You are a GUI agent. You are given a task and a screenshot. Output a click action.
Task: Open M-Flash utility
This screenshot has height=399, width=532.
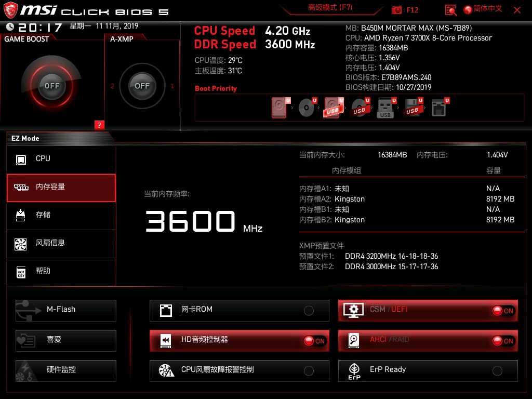point(66,311)
